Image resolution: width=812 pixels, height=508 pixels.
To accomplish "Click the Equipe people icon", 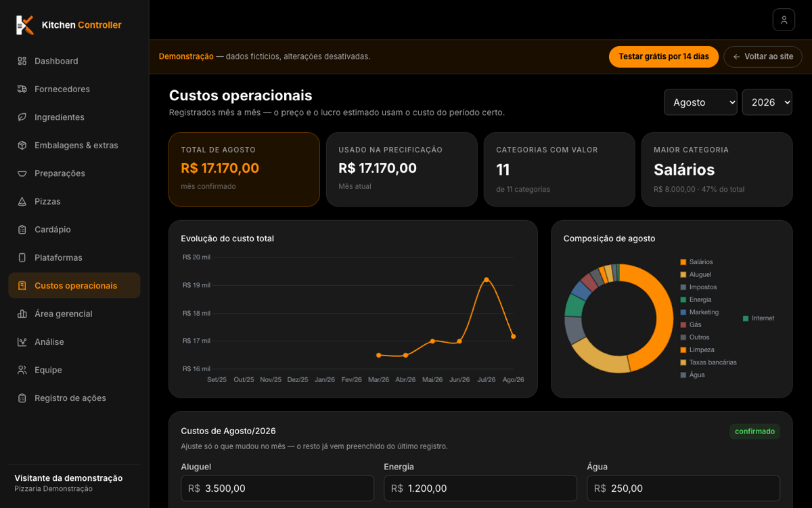I will (x=22, y=370).
